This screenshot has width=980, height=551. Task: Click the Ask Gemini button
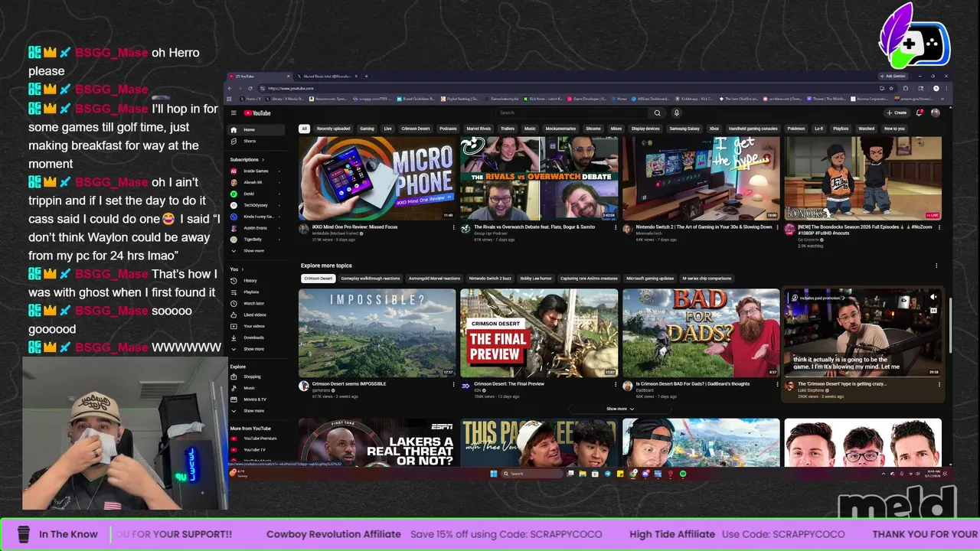893,76
